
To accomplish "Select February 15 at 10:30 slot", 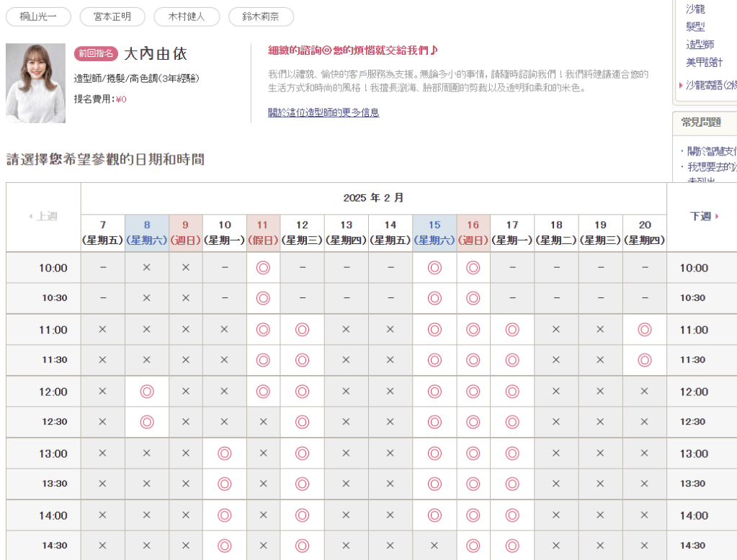I will click(434, 298).
